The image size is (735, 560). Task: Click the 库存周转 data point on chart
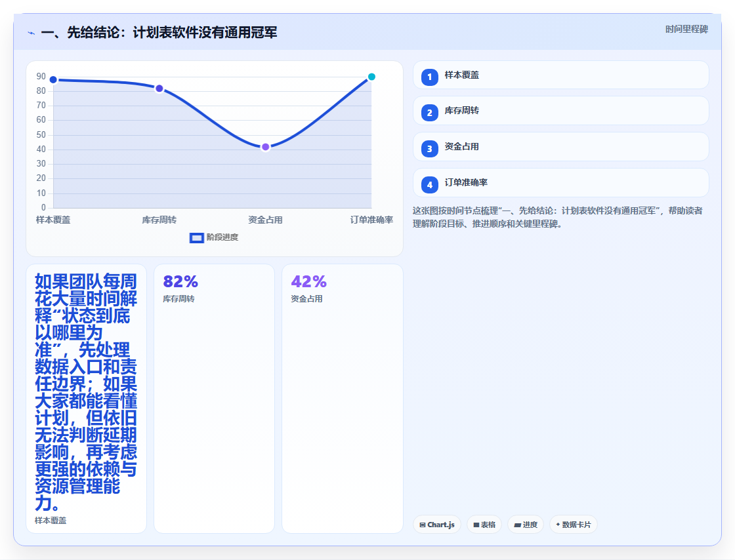[x=159, y=89]
